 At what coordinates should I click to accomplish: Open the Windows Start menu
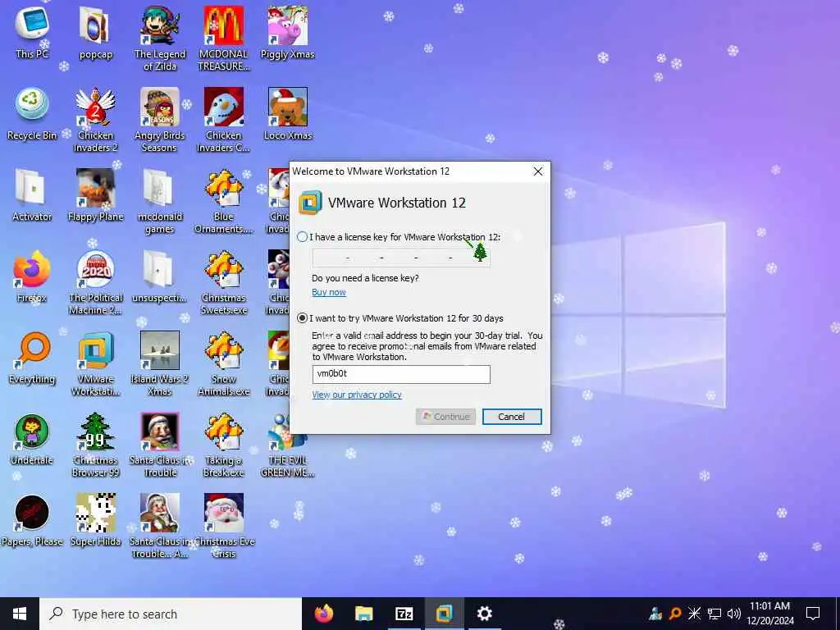point(20,614)
